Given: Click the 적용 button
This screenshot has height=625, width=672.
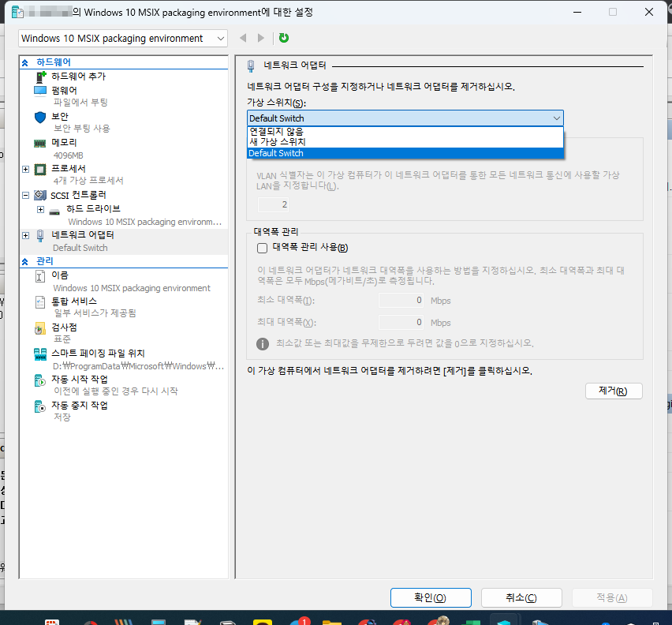Looking at the screenshot, I should coord(612,597).
